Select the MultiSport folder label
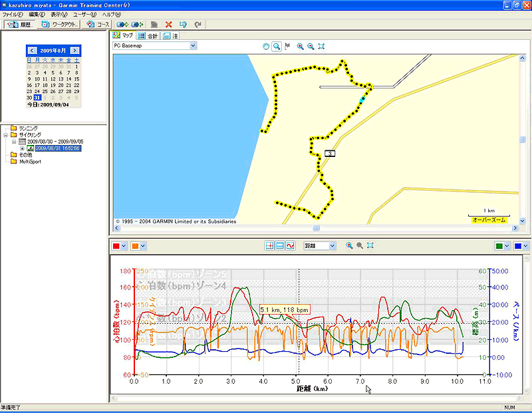 click(x=30, y=162)
